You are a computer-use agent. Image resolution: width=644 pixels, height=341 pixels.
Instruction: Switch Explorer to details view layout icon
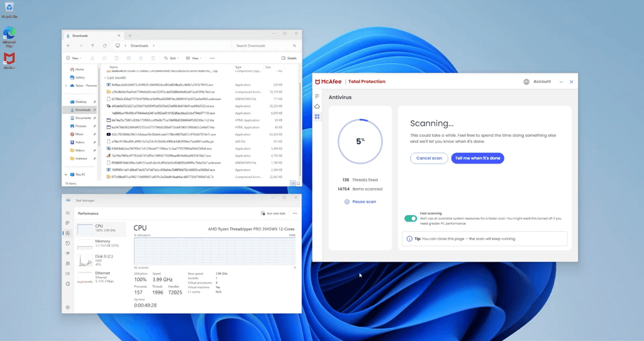click(293, 183)
